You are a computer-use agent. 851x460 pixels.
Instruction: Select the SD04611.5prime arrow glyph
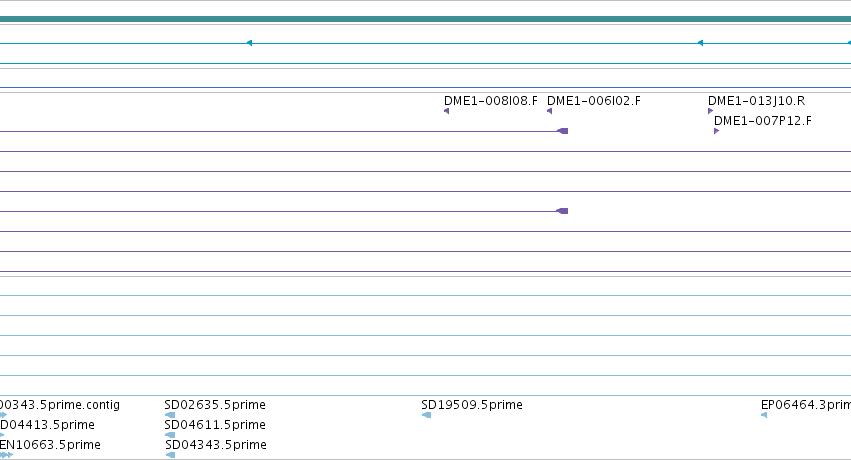170,435
